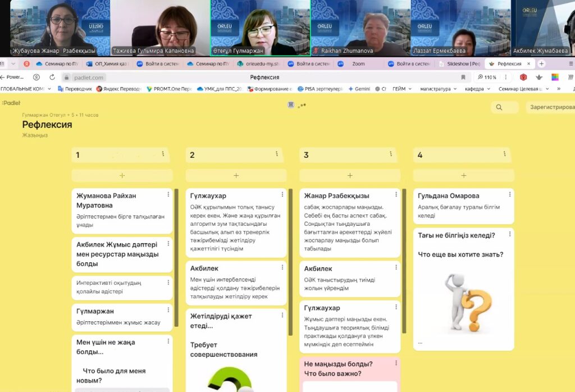The width and height of the screenshot is (575, 392).
Task: Open menu of Акбилек post in column 3
Action: [396, 268]
